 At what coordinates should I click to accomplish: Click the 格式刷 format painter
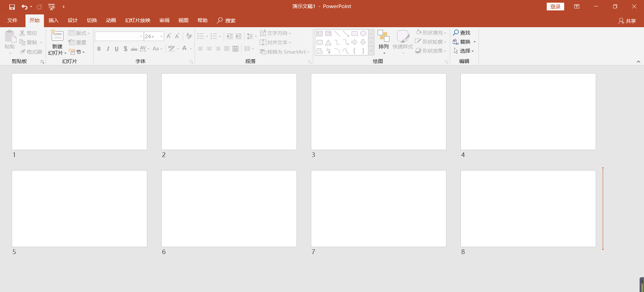coord(31,52)
